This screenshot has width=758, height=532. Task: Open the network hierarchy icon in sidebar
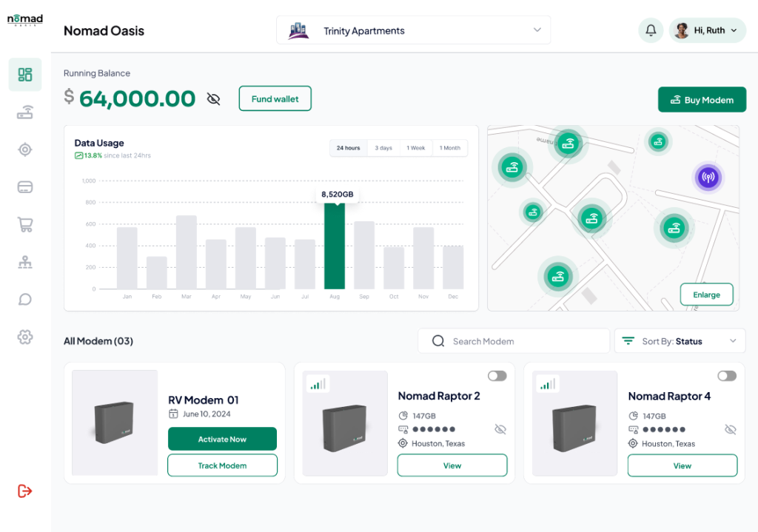point(25,262)
